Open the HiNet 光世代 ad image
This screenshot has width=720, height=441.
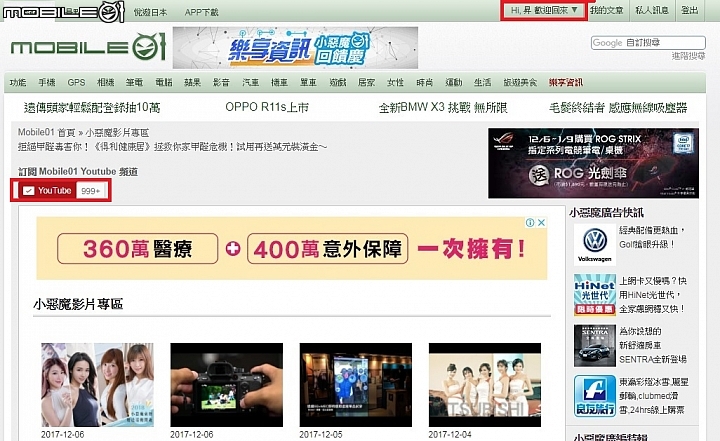click(594, 295)
